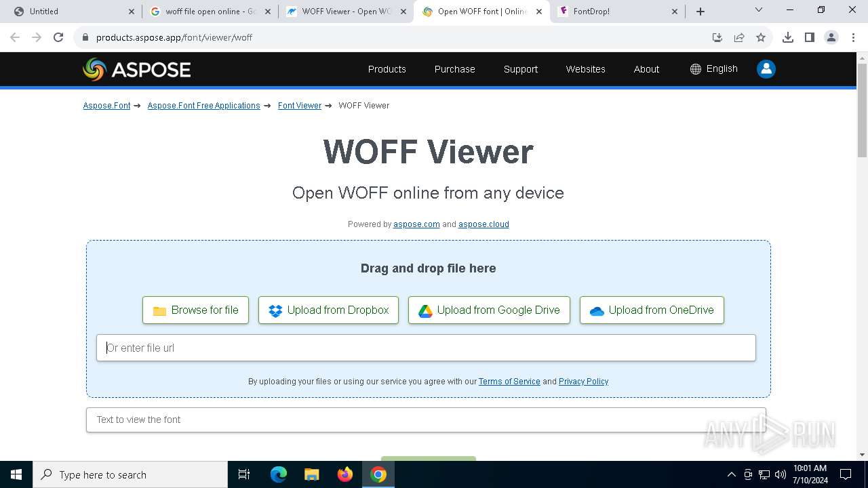Follow the Aspose.Font breadcrumb link
868x488 pixels.
(106, 106)
